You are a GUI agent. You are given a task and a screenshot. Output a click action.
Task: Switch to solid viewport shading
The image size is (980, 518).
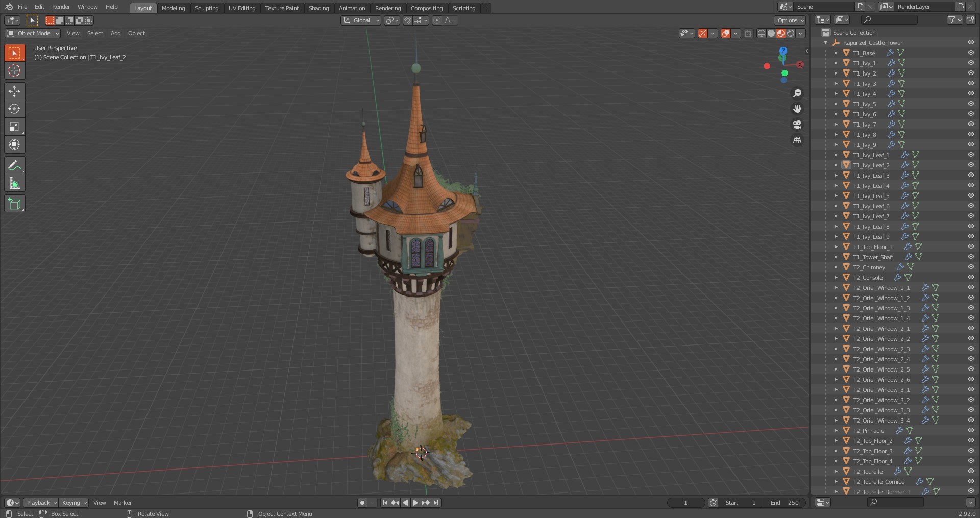pyautogui.click(x=771, y=33)
